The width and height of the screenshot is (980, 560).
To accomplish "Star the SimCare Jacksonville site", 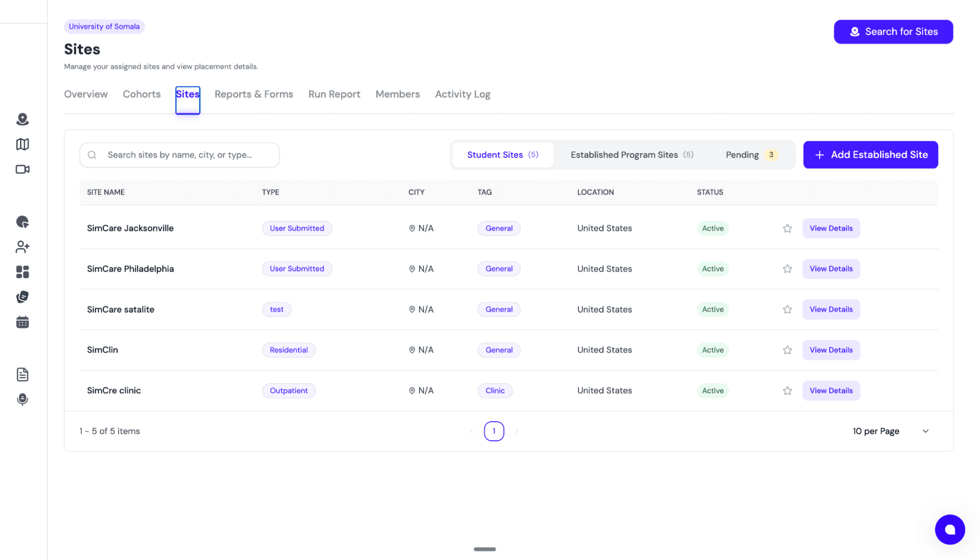I will [787, 228].
